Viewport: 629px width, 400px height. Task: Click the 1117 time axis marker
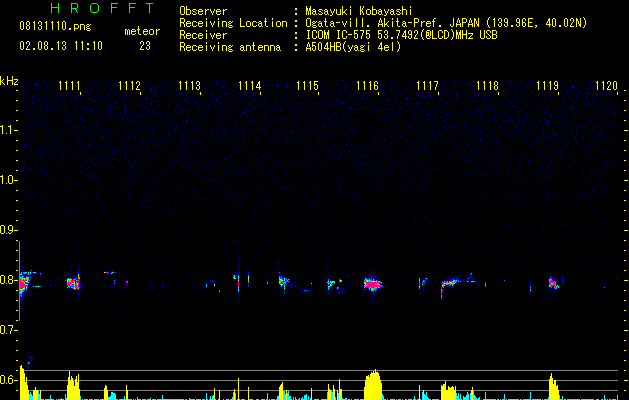(x=427, y=86)
